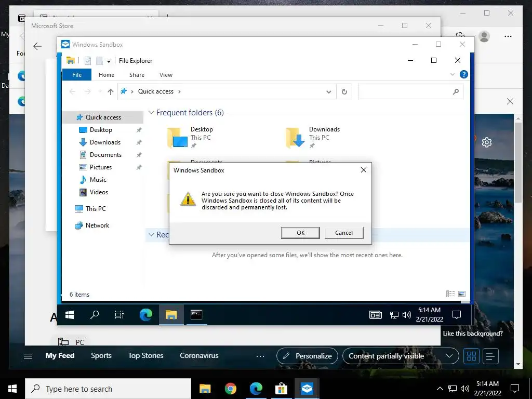Collapse the Frequent folders group
This screenshot has height=399, width=532.
(x=151, y=113)
